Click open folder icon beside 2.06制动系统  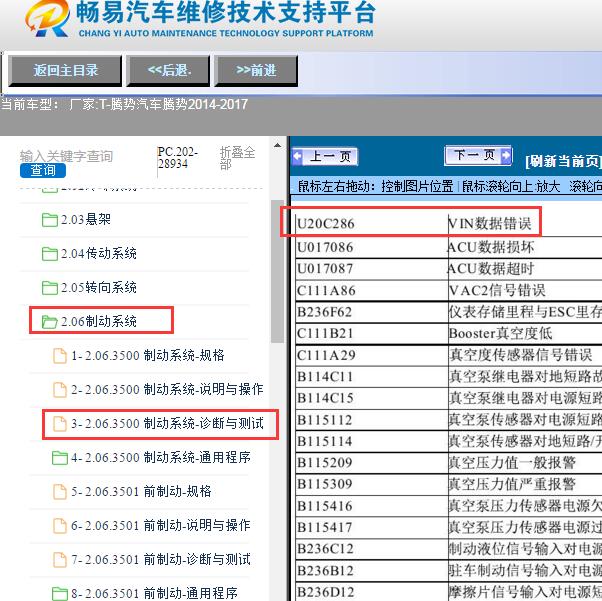(50, 322)
